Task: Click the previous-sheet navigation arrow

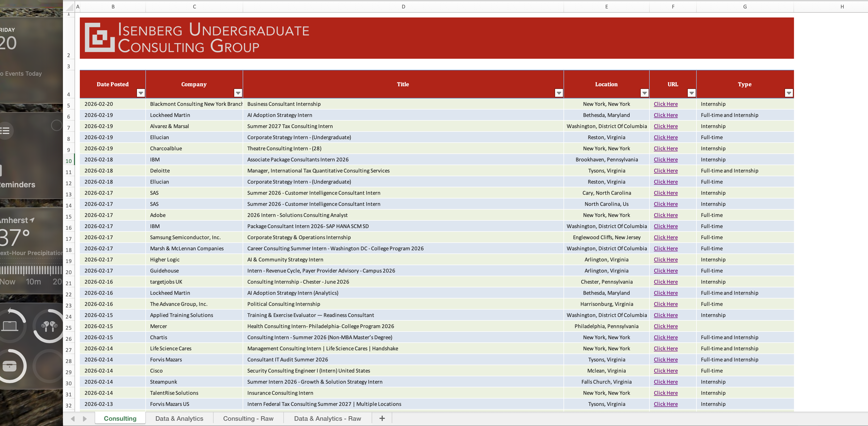Action: point(73,418)
